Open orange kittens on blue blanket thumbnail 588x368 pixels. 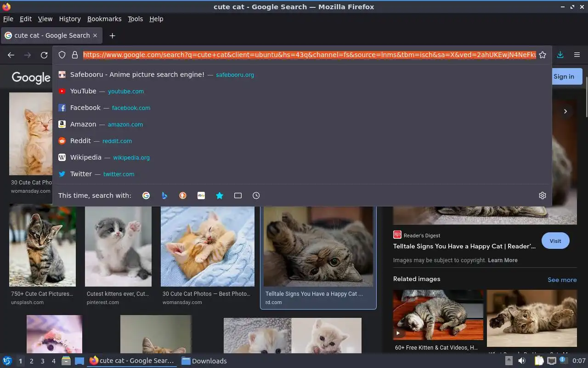pos(207,247)
